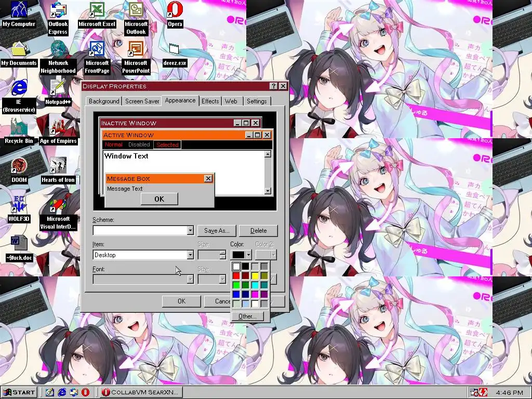Choose the navy blue swatch
This screenshot has width=532, height=399.
245,295
